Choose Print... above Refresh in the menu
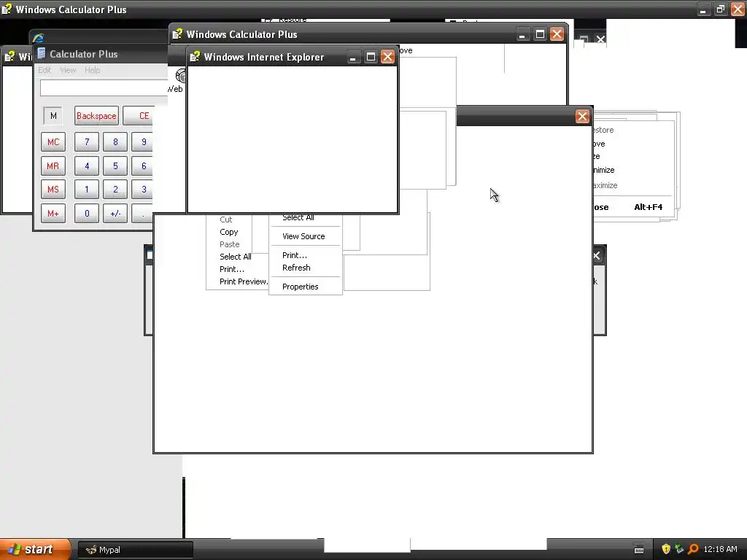Image resolution: width=747 pixels, height=560 pixels. [295, 255]
